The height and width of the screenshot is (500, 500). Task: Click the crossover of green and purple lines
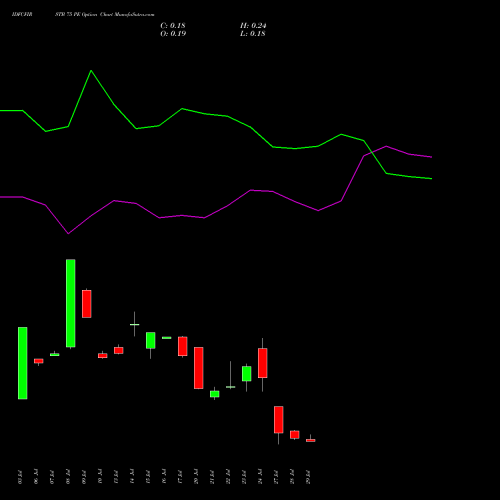coord(371,153)
